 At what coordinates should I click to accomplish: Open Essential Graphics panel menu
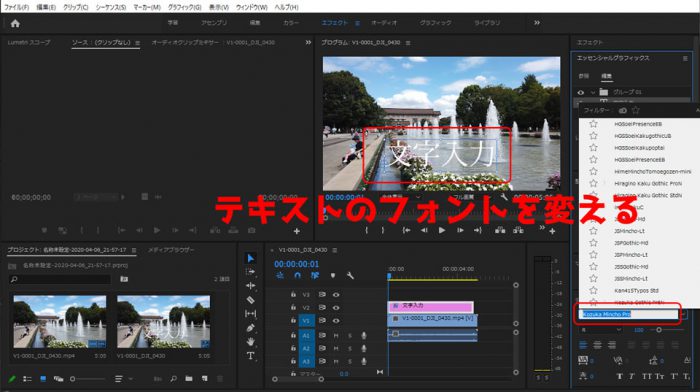click(685, 58)
